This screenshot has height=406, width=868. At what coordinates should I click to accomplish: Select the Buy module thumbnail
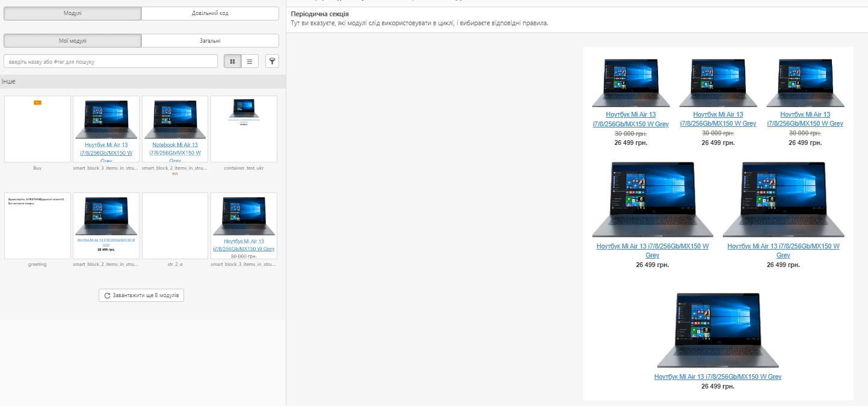coord(37,129)
